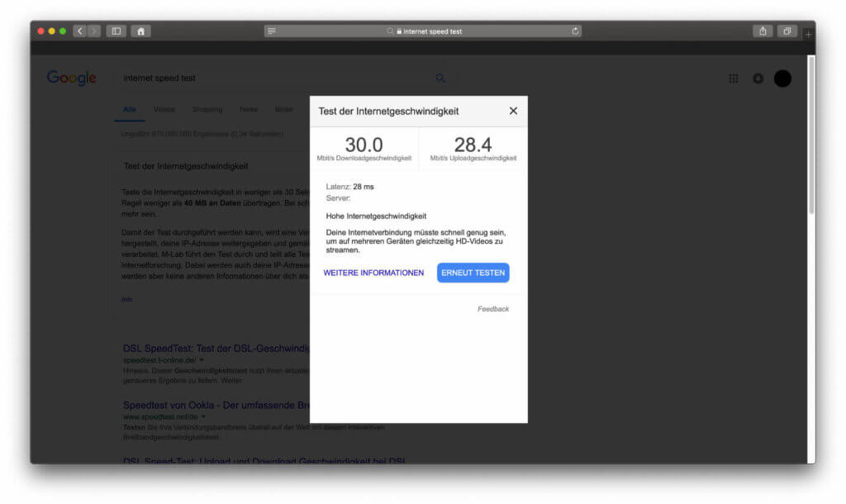This screenshot has width=846, height=504.
Task: Switch to the Bilder tab
Action: 283,109
